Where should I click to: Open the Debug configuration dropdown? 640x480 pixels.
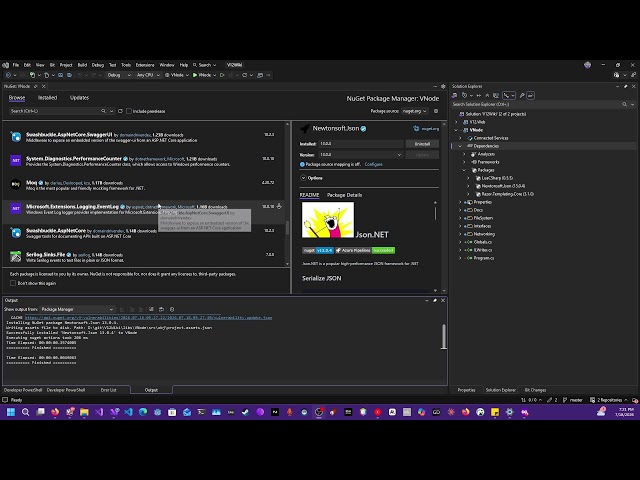pyautogui.click(x=119, y=75)
